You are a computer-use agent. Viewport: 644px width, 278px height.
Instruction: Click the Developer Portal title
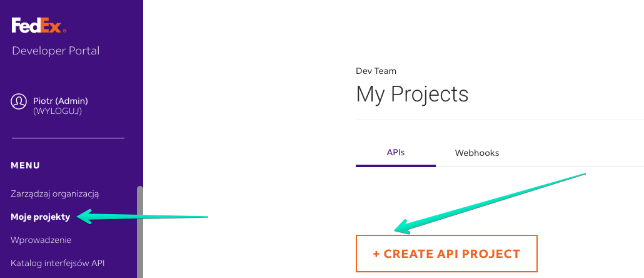[x=56, y=51]
